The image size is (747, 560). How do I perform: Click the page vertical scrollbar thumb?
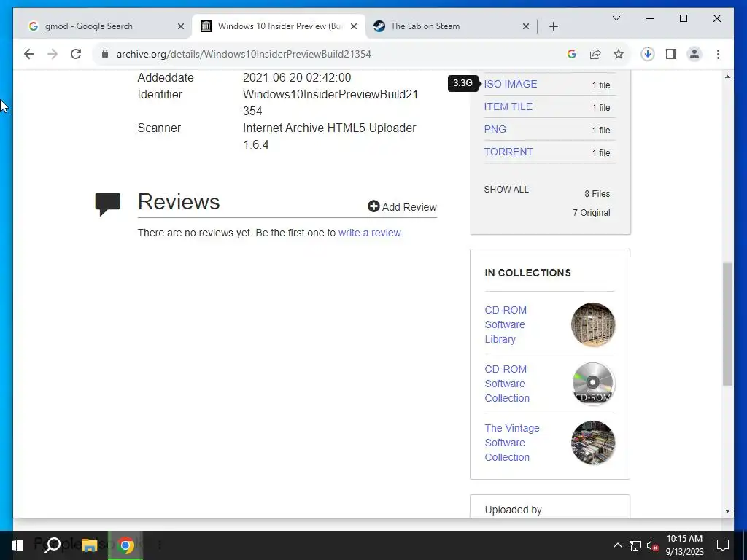(x=727, y=324)
